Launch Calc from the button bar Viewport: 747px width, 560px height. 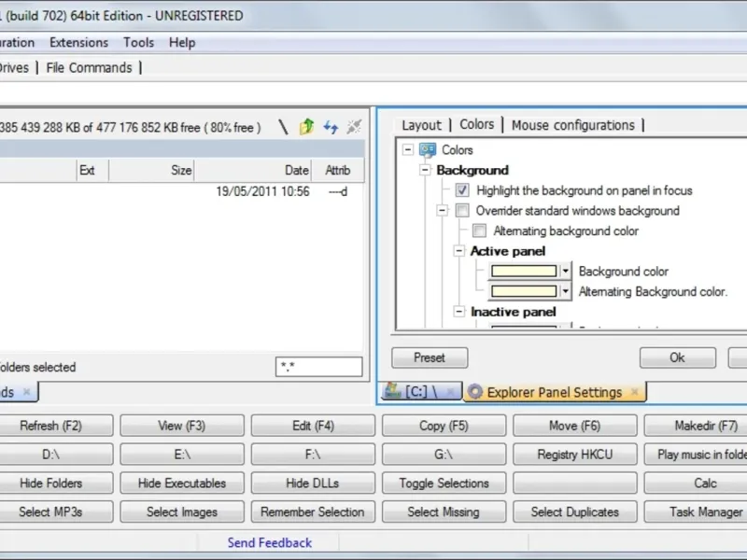696,483
